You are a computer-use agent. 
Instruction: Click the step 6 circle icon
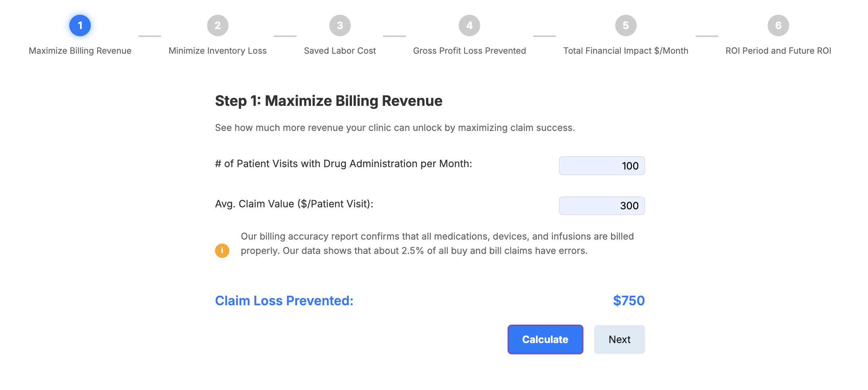click(x=778, y=25)
